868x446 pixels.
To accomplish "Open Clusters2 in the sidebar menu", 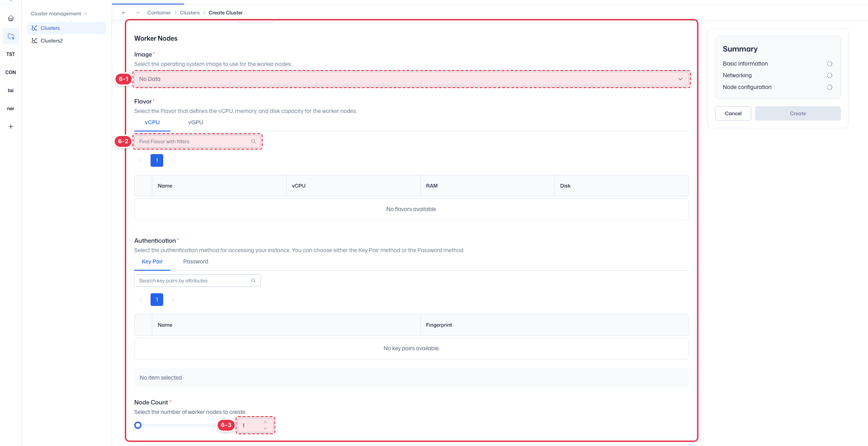I will pos(66,41).
